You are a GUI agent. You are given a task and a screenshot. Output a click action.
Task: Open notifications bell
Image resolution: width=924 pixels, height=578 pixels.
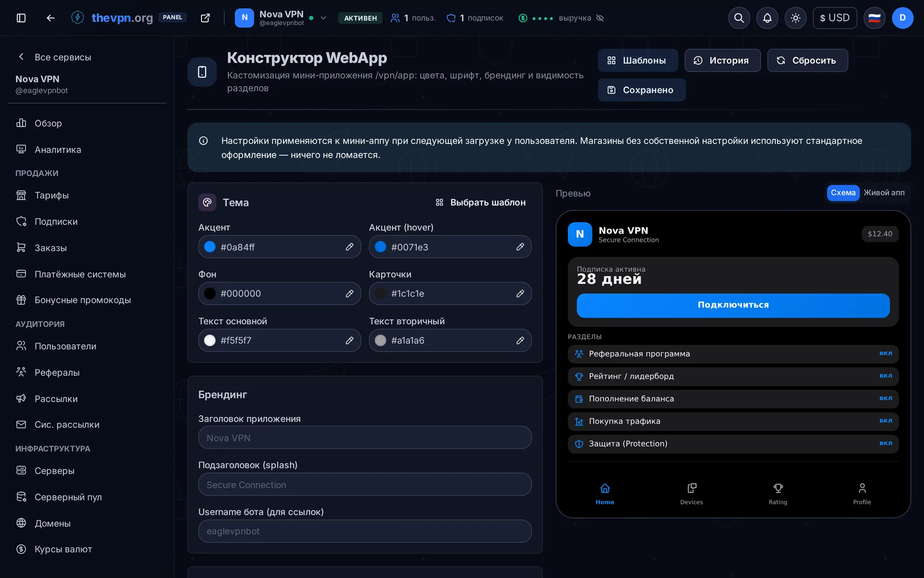tap(767, 18)
